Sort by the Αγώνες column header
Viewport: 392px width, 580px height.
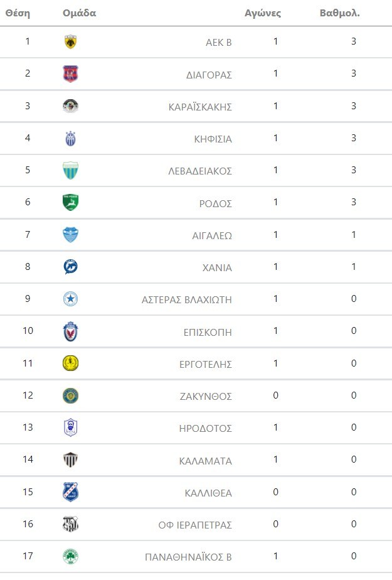click(x=262, y=13)
